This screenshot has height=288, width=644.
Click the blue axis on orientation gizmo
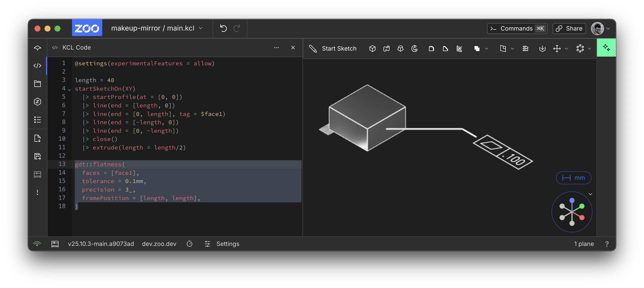click(572, 200)
